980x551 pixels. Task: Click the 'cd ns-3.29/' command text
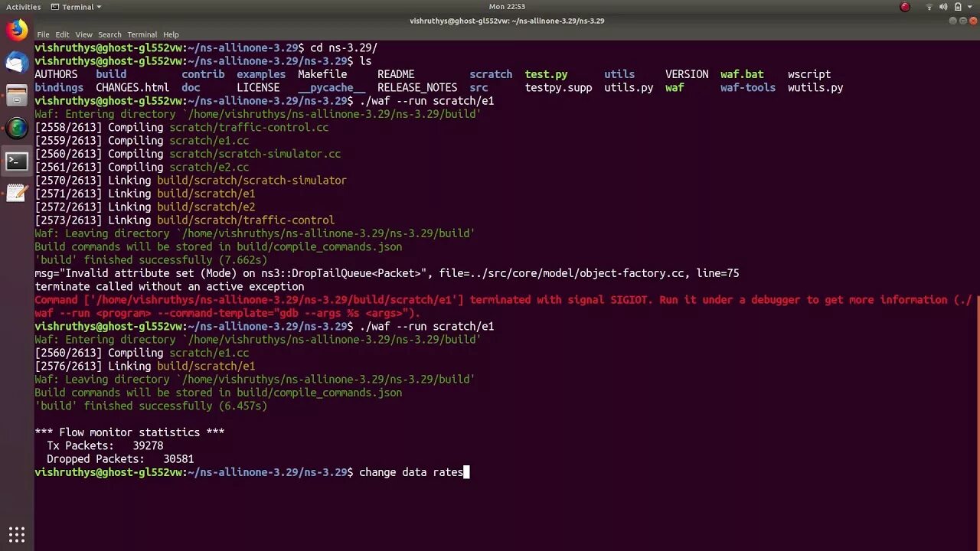pos(344,47)
